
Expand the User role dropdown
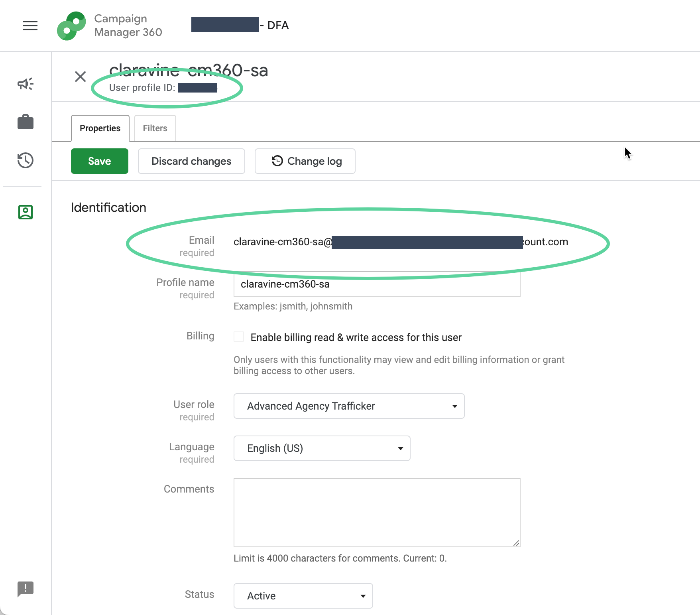[x=349, y=406]
